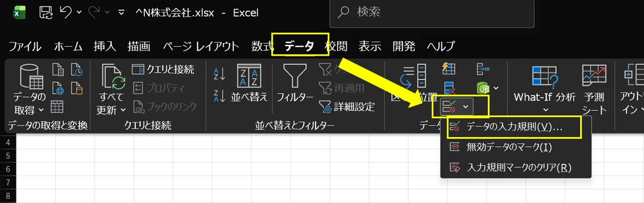Switch to the 校閲 tab

tap(336, 46)
